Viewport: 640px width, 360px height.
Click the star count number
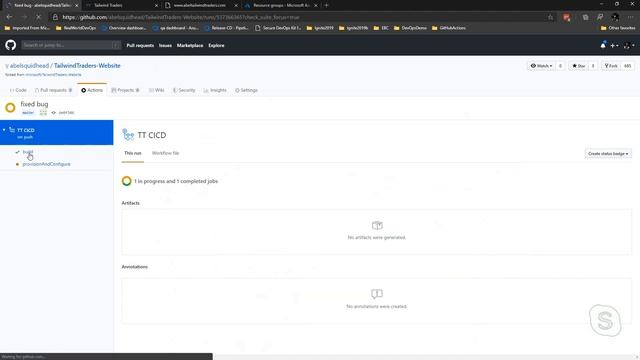click(593, 66)
